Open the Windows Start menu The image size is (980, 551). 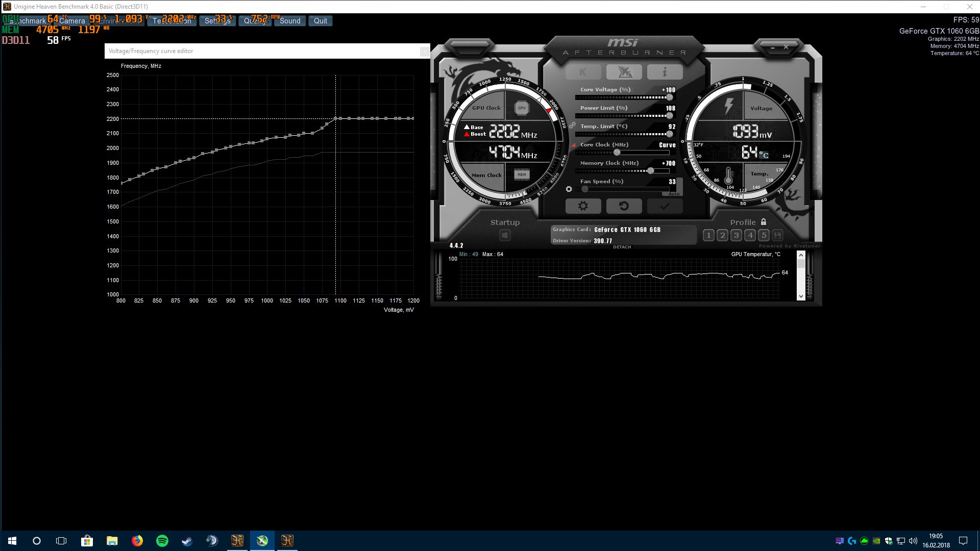[12, 541]
